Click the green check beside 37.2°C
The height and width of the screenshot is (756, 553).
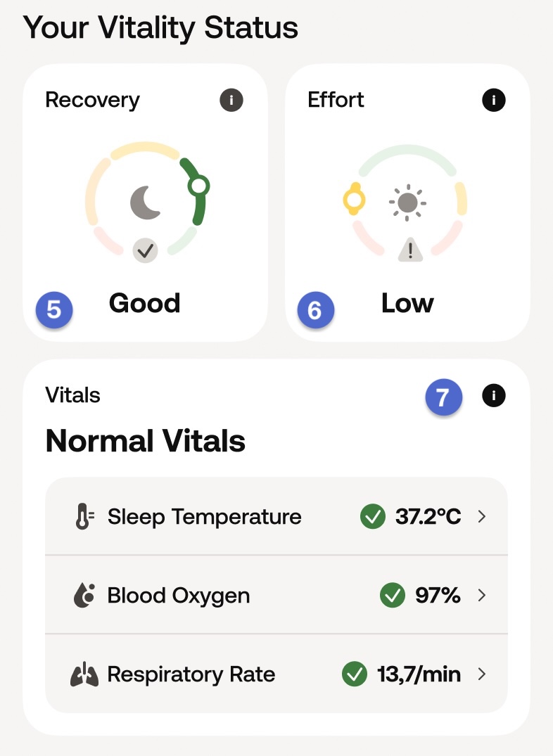(x=372, y=517)
